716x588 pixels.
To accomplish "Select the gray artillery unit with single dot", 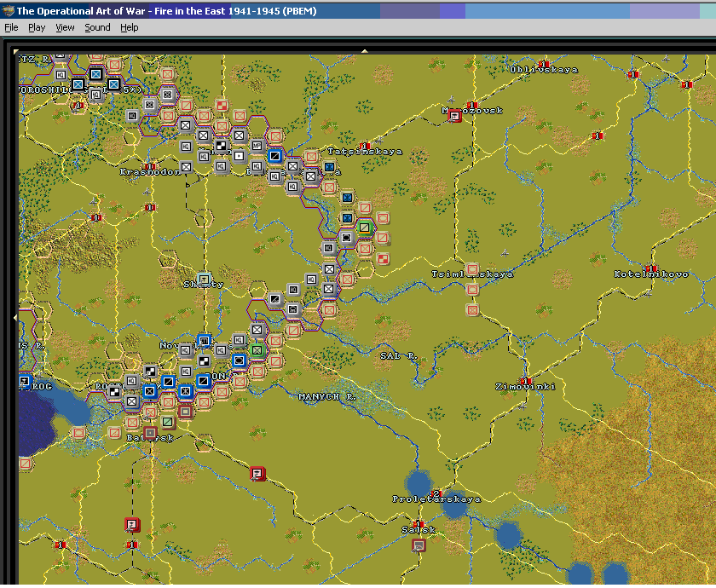I will [239, 156].
